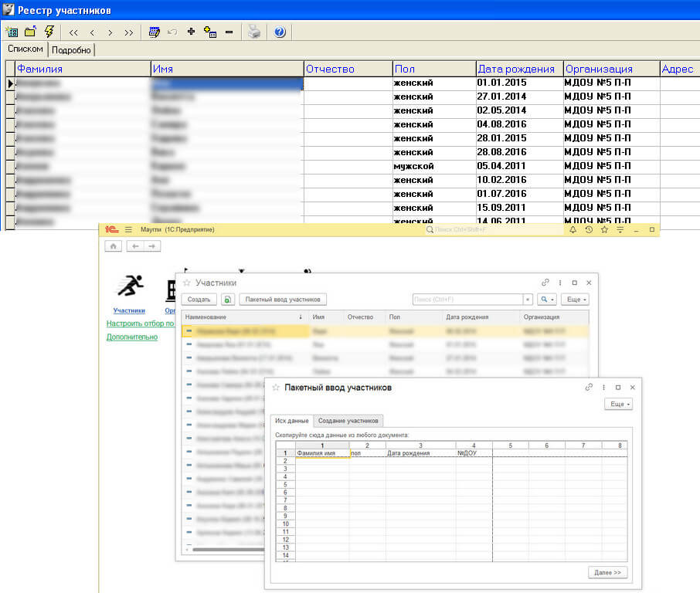
Task: Click the minus icon to delete record
Action: 229,32
